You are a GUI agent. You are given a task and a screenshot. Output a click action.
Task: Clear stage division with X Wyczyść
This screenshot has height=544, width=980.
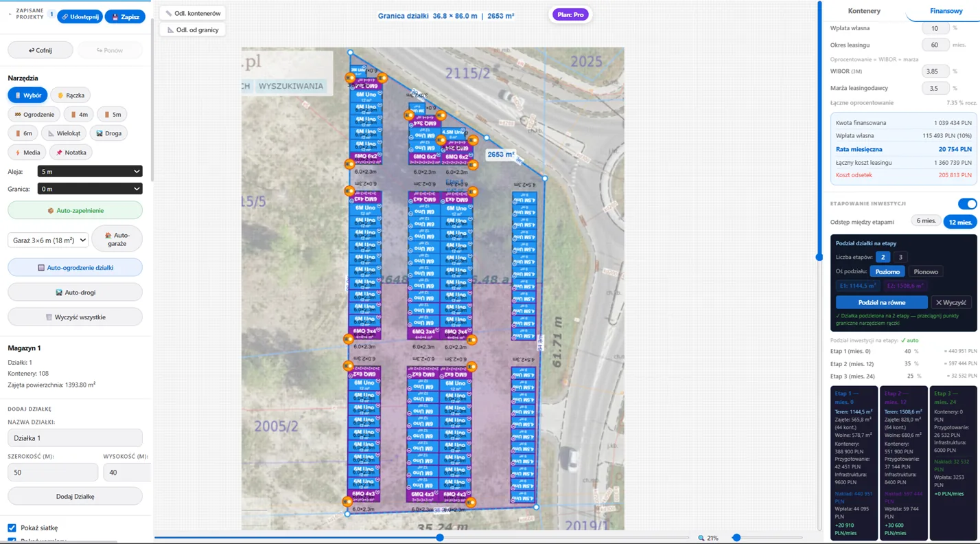pos(950,302)
